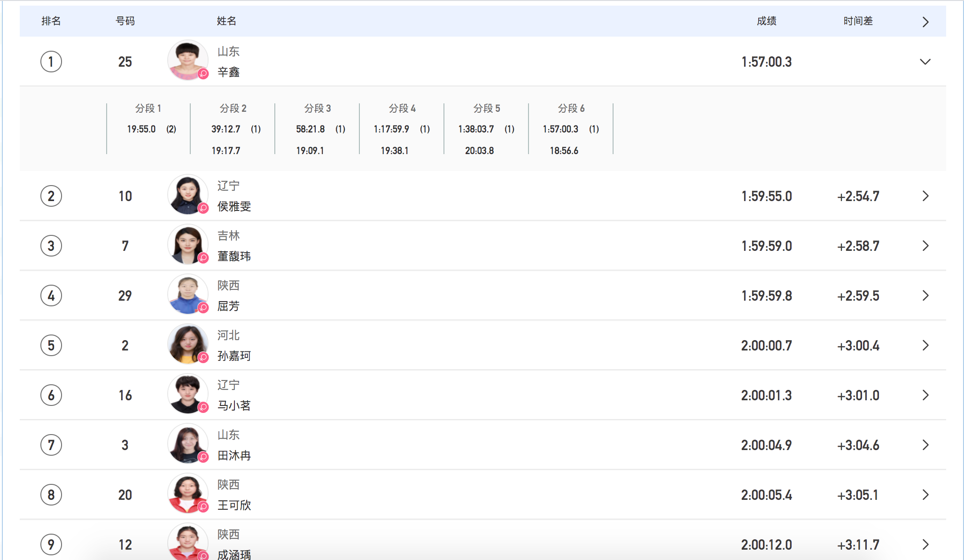964x560 pixels.
Task: Open 田沐冉's profile photo
Action: [x=187, y=443]
